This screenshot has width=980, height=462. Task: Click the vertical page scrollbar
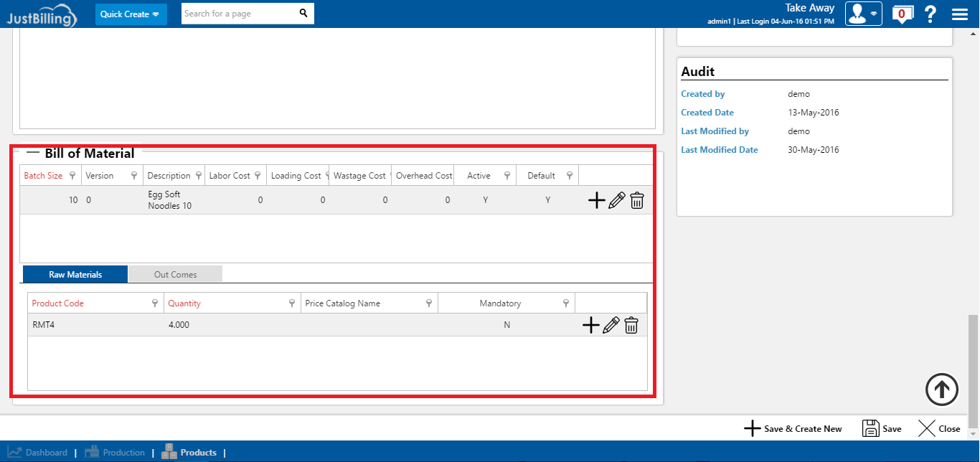tap(973, 372)
